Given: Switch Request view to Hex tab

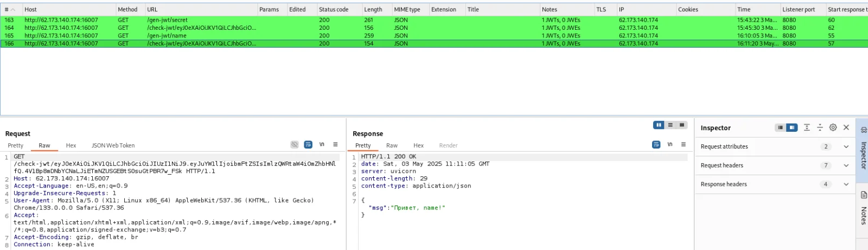Looking at the screenshot, I should coord(71,145).
